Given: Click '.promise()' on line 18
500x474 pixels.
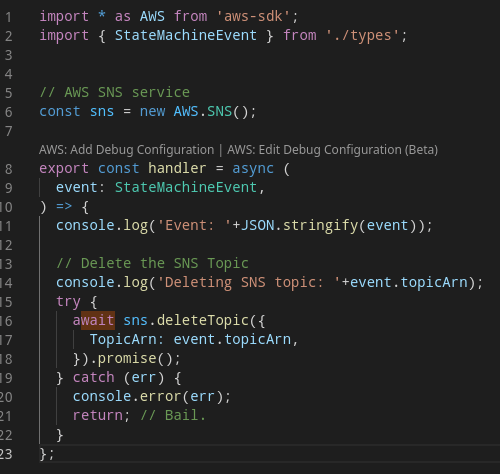Looking at the screenshot, I should (x=135, y=359).
